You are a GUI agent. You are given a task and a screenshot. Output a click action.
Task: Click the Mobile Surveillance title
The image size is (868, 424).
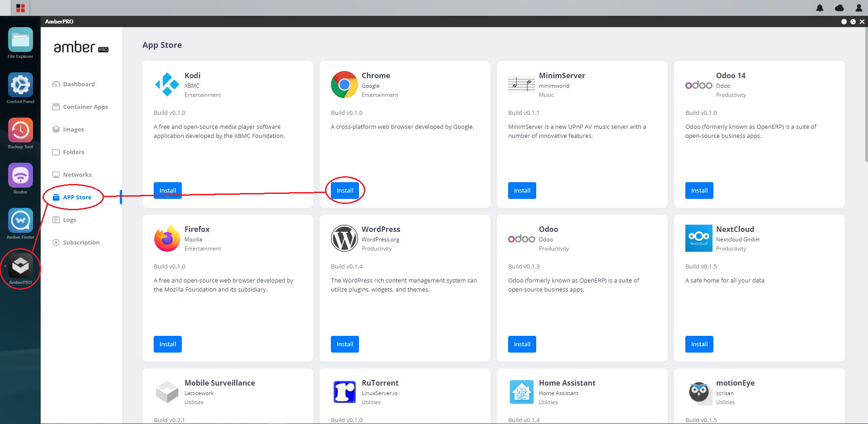click(x=220, y=383)
